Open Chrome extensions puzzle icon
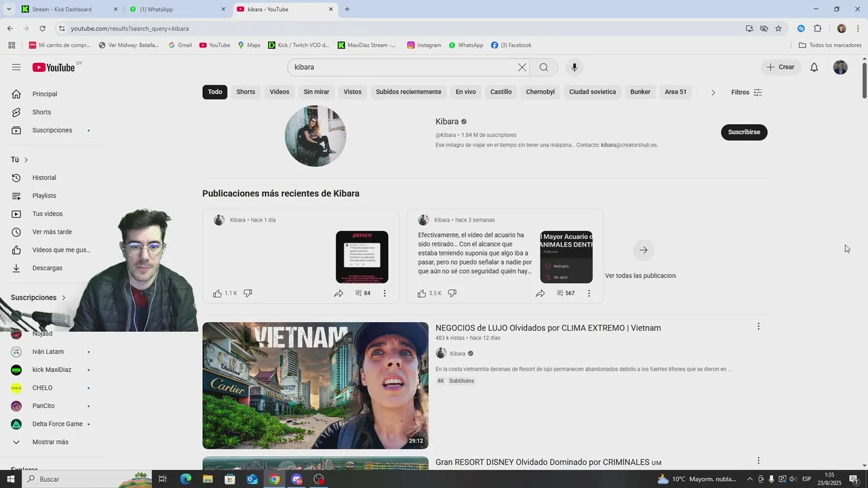Image resolution: width=868 pixels, height=488 pixels. coord(817,28)
